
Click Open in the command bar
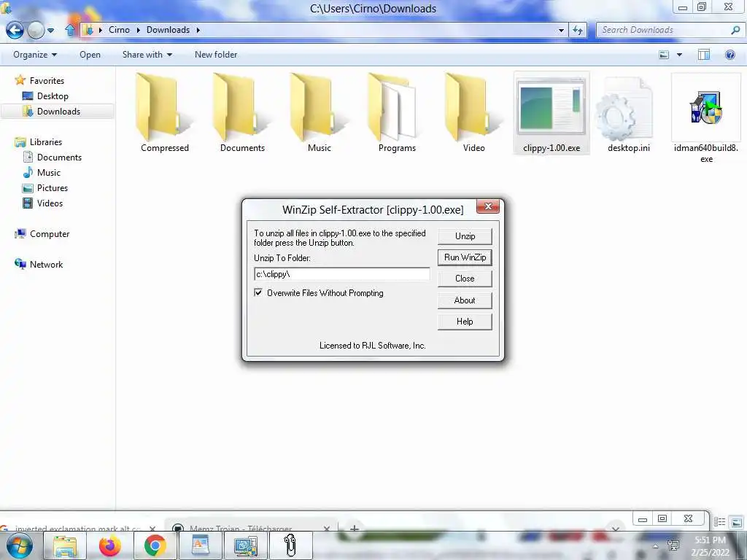tap(90, 55)
